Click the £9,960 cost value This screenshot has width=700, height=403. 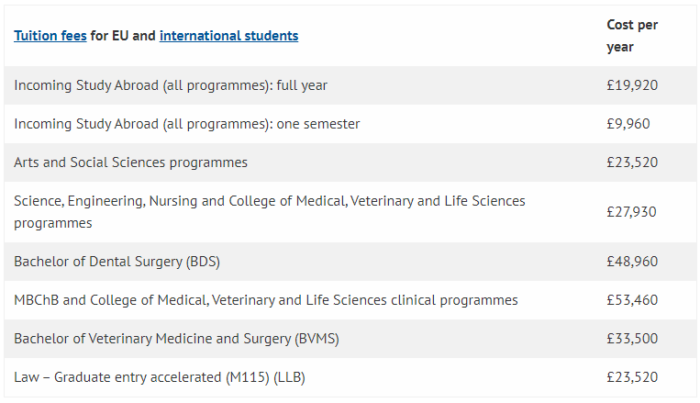(x=628, y=124)
